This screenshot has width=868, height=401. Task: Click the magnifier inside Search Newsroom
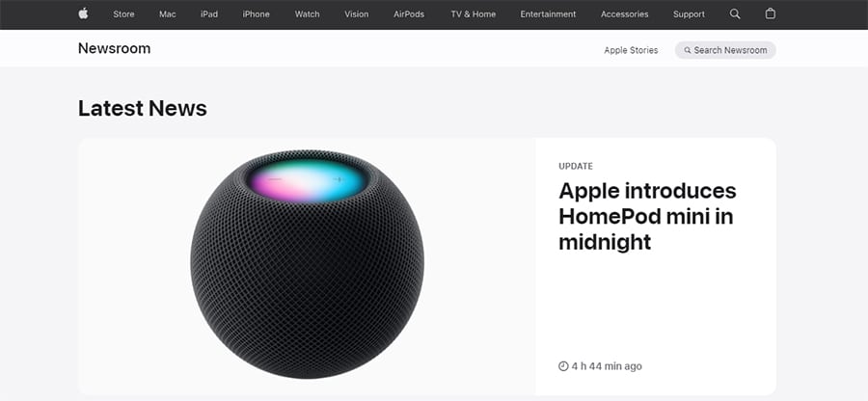(x=688, y=50)
